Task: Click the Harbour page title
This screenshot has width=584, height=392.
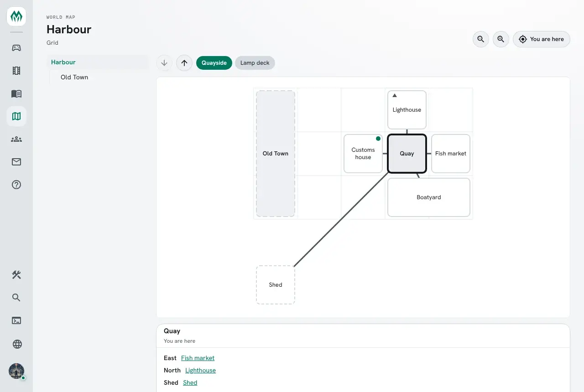Action: 69,29
